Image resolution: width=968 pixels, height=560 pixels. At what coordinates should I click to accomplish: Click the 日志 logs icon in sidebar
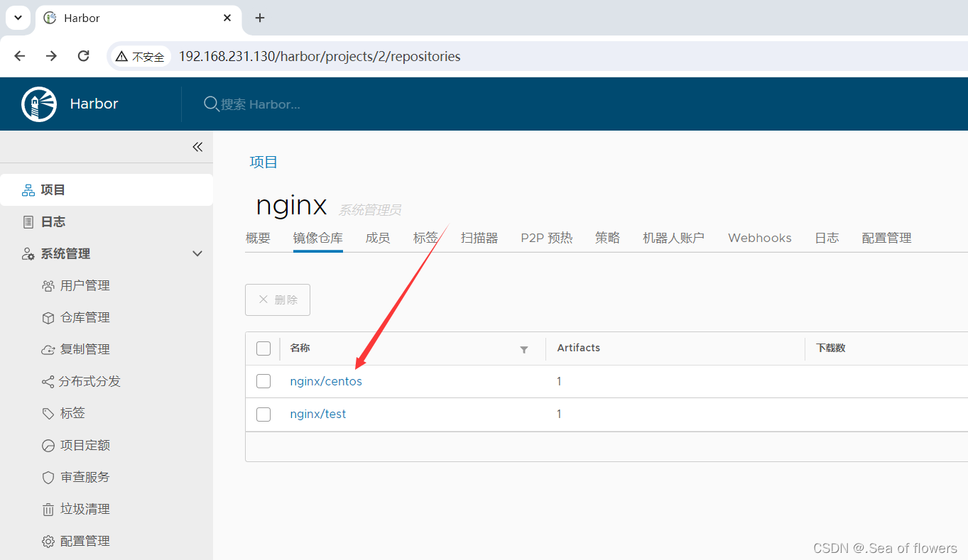(28, 222)
